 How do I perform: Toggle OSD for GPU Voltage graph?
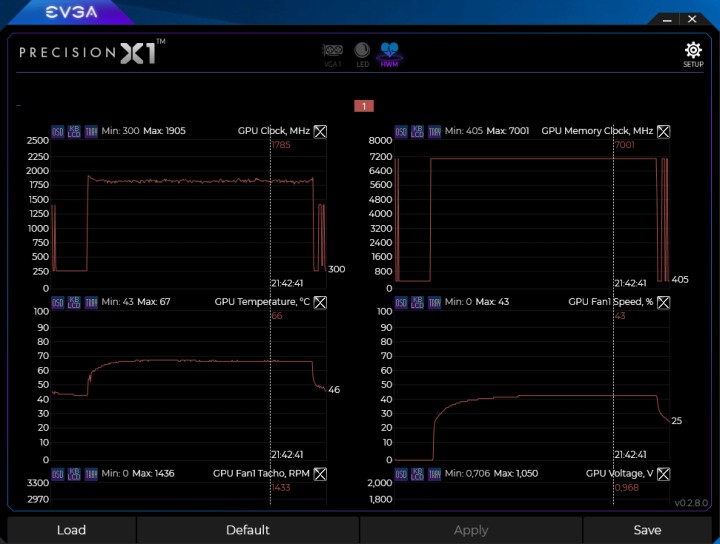click(x=401, y=474)
